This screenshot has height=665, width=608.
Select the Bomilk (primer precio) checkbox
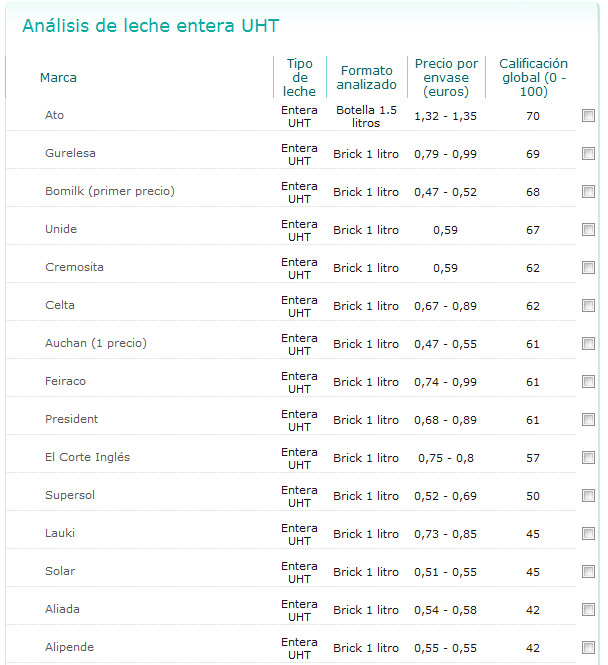(588, 192)
